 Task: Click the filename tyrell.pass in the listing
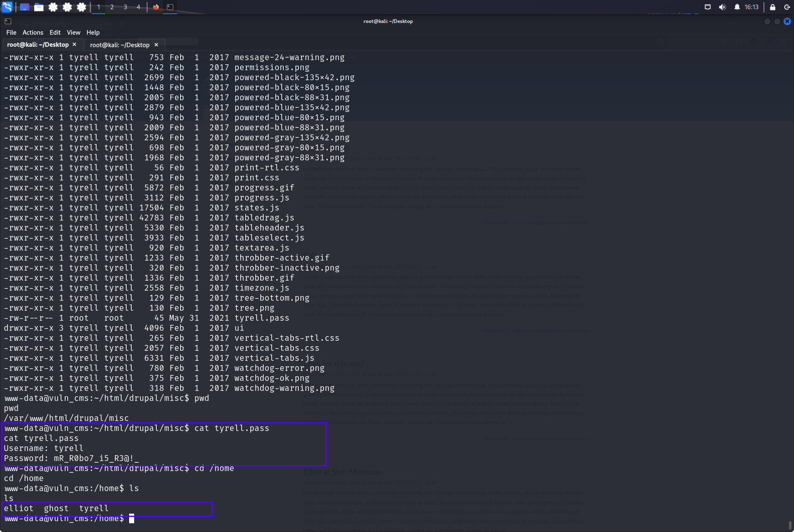[262, 318]
